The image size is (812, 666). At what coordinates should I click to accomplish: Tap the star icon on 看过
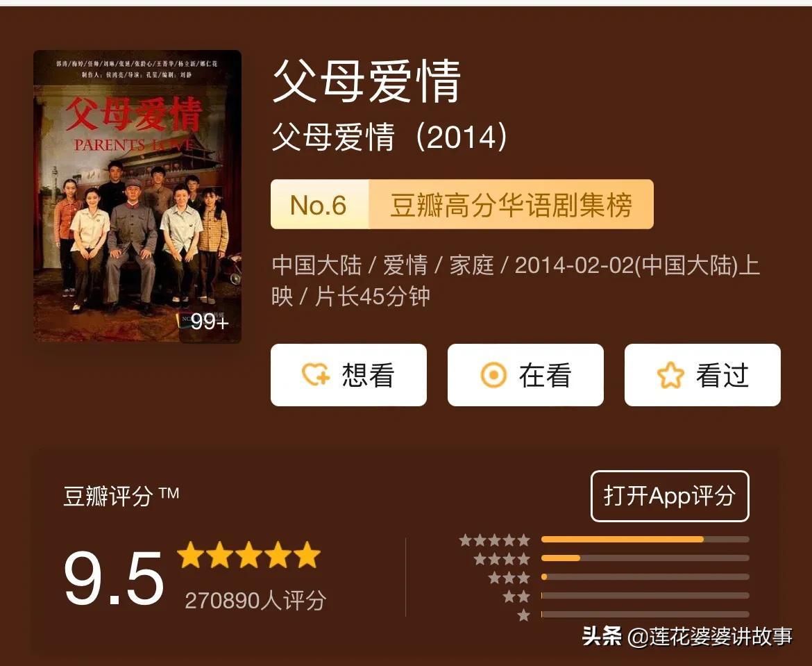click(x=670, y=375)
